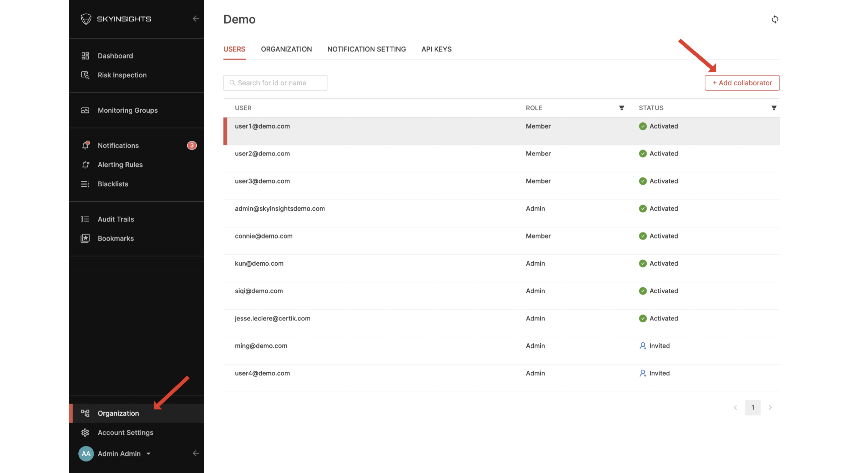Viewport: 868px width, 473px height.
Task: Select the user2@demo.com row
Action: click(x=501, y=159)
